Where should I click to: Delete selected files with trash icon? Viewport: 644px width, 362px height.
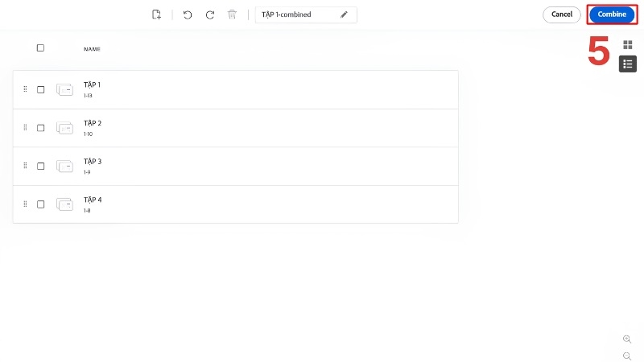(x=232, y=14)
